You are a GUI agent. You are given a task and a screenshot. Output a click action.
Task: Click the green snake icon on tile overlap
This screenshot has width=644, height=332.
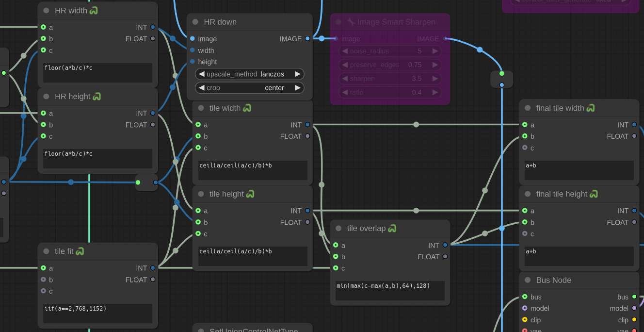pyautogui.click(x=392, y=228)
